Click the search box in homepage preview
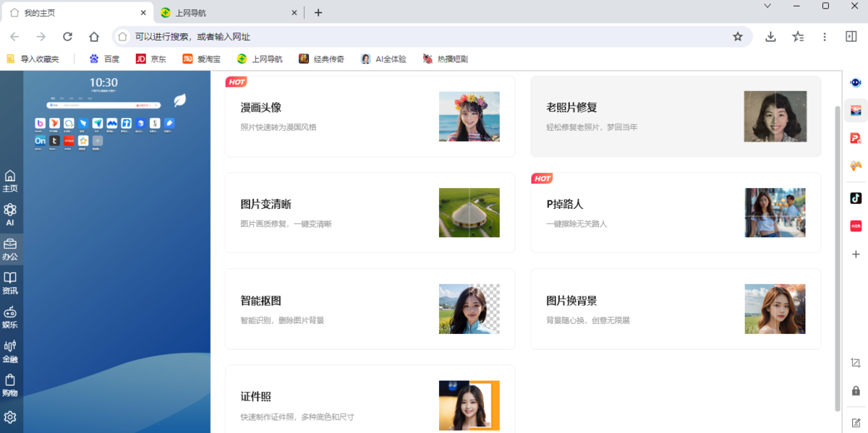This screenshot has width=868, height=433. tap(103, 106)
